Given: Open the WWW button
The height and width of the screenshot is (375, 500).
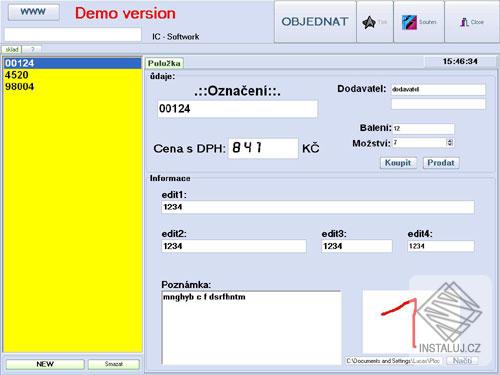Looking at the screenshot, I should [x=33, y=12].
